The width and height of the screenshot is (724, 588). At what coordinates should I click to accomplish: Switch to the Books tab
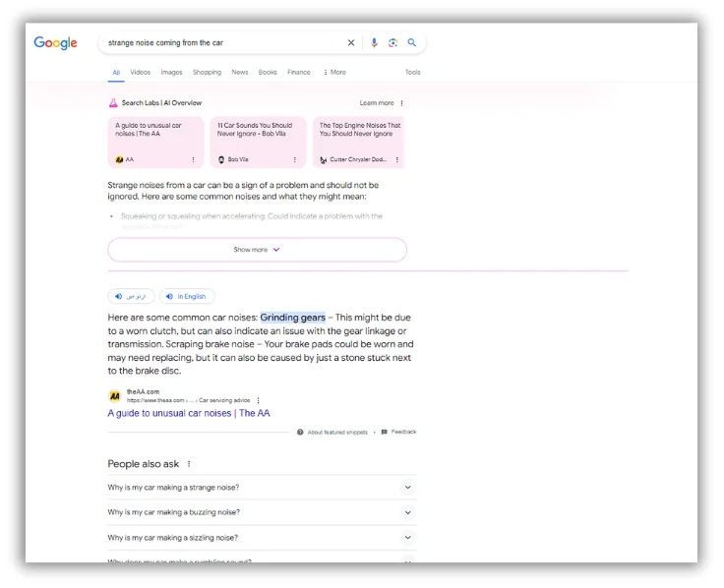(268, 72)
